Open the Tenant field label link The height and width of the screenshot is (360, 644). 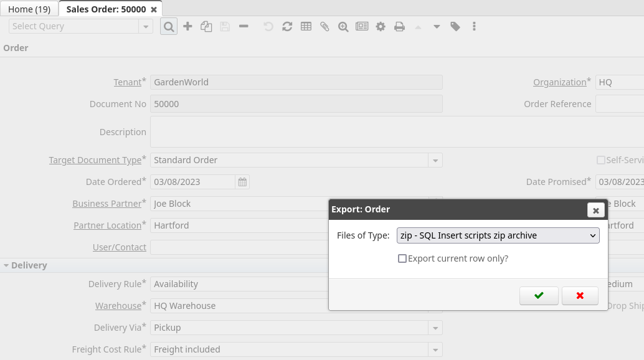[x=127, y=82]
